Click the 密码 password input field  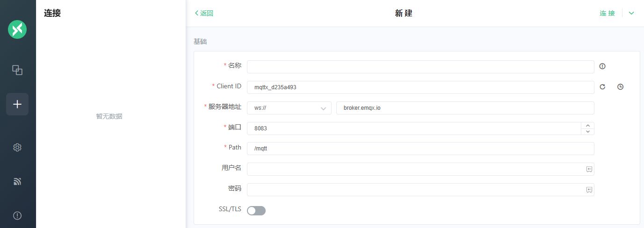415,190
